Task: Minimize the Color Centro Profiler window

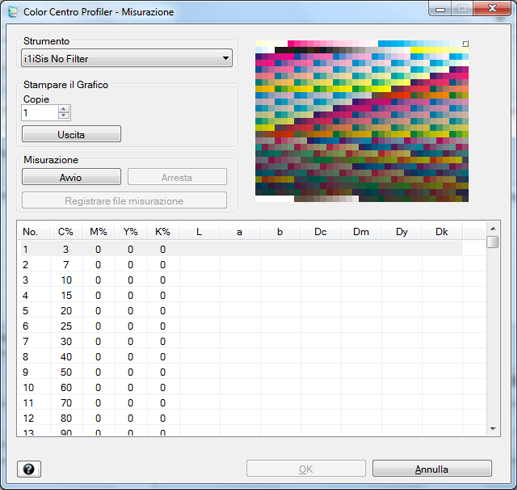Action: (x=440, y=9)
